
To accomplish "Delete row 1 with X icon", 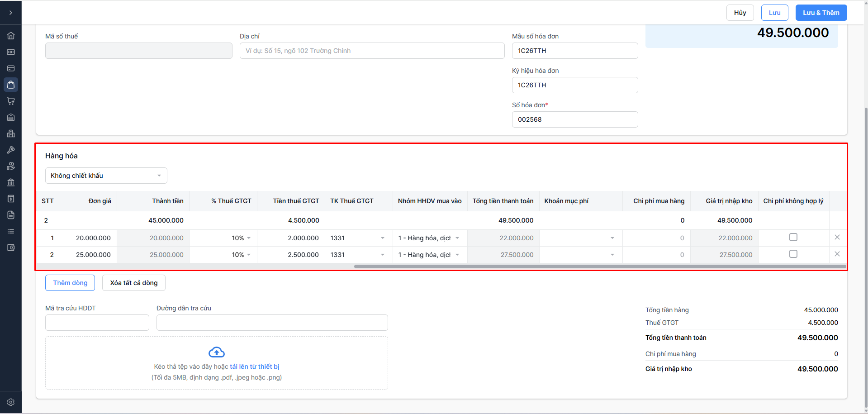I will pos(837,237).
